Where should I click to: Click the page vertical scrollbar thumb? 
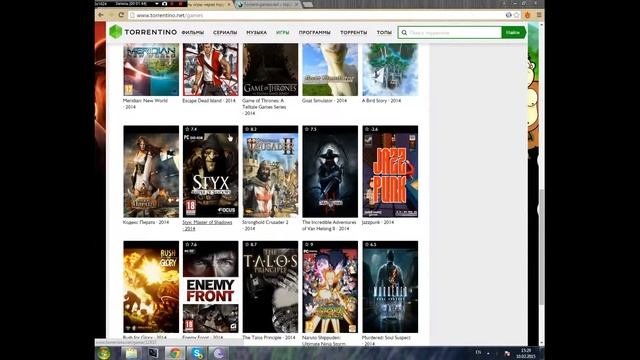coord(542,247)
